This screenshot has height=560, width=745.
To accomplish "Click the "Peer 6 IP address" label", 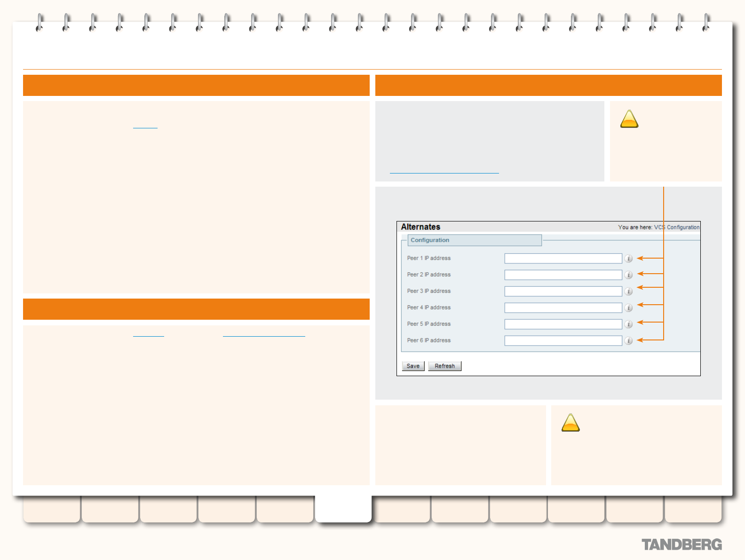I will tap(428, 340).
